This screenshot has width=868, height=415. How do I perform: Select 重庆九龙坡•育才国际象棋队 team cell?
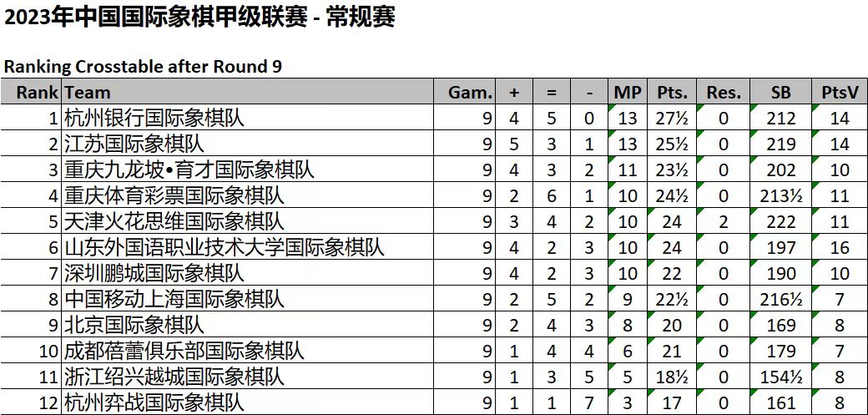(189, 170)
